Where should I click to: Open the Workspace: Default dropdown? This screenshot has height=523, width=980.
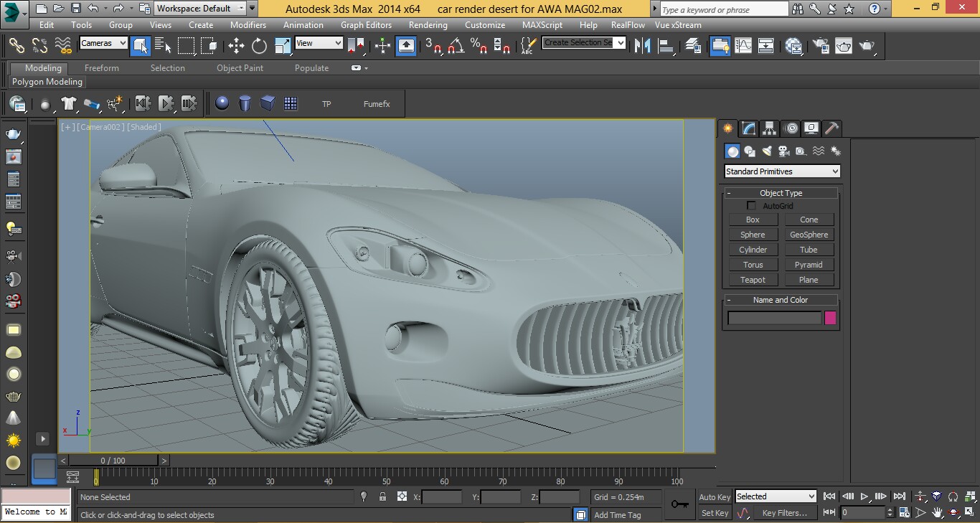(x=201, y=9)
